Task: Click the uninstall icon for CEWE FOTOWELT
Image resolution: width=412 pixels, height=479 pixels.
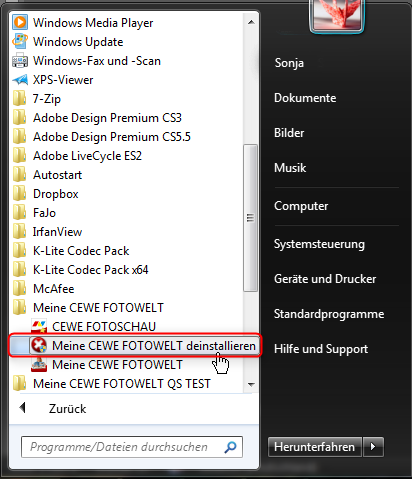Action: [x=39, y=346]
